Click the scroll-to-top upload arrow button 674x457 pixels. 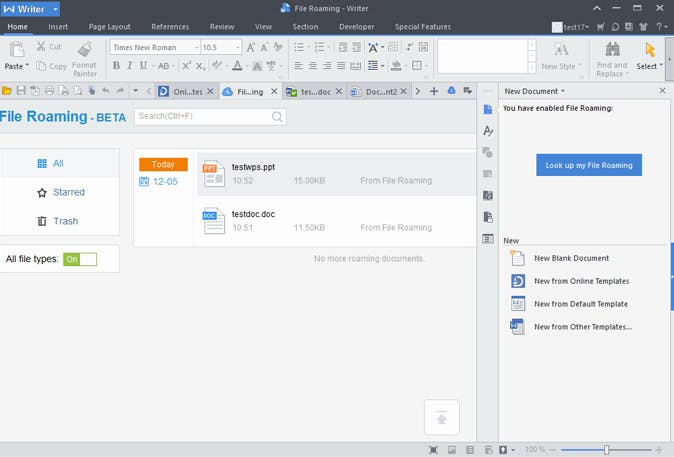pos(441,417)
